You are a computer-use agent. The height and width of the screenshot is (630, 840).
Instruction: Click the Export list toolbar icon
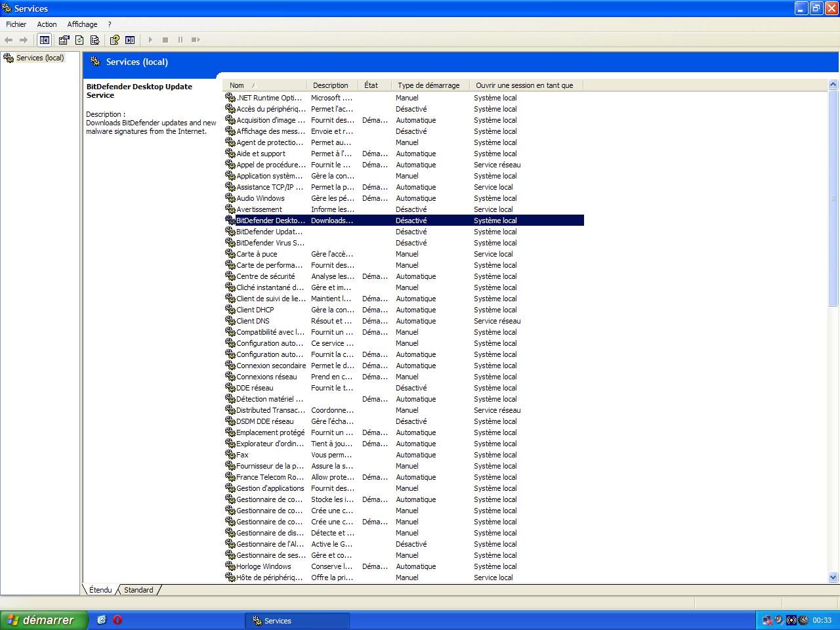tap(94, 40)
